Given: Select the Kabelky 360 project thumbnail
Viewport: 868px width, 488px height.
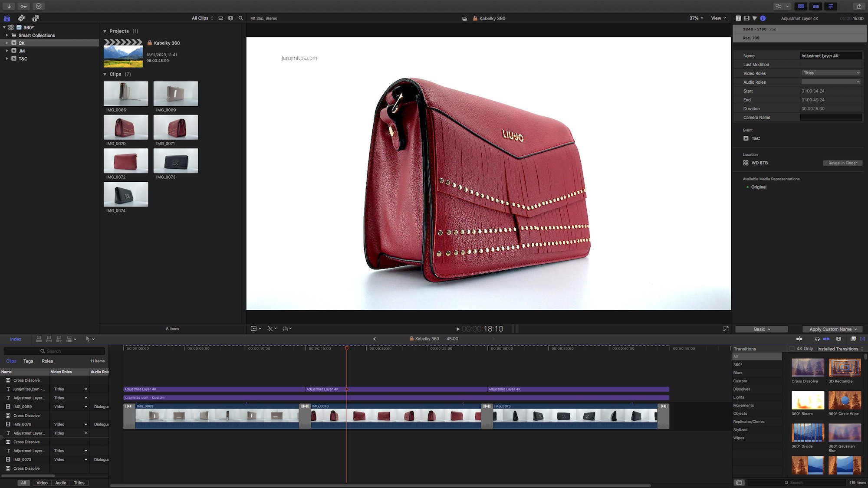Looking at the screenshot, I should tap(123, 53).
